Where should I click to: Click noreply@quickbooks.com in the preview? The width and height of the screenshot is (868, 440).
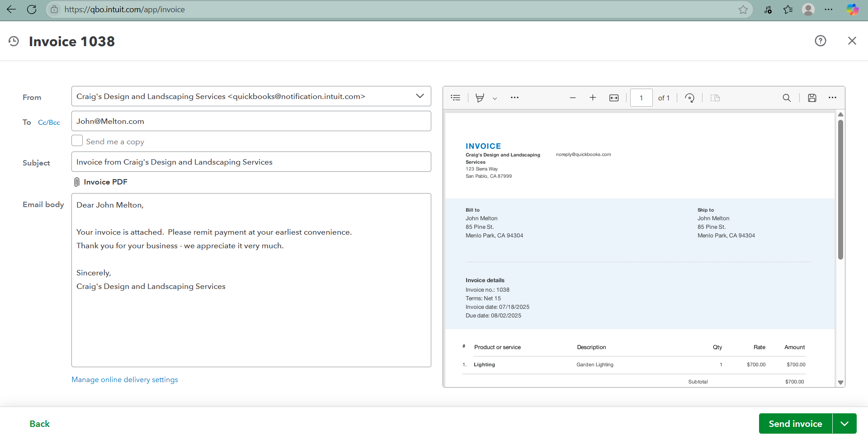pos(583,155)
